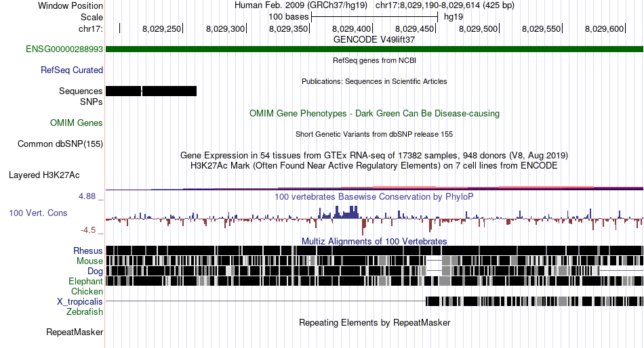The height and width of the screenshot is (348, 644).
Task: Open the RefSeq Curated track label
Action: click(72, 70)
